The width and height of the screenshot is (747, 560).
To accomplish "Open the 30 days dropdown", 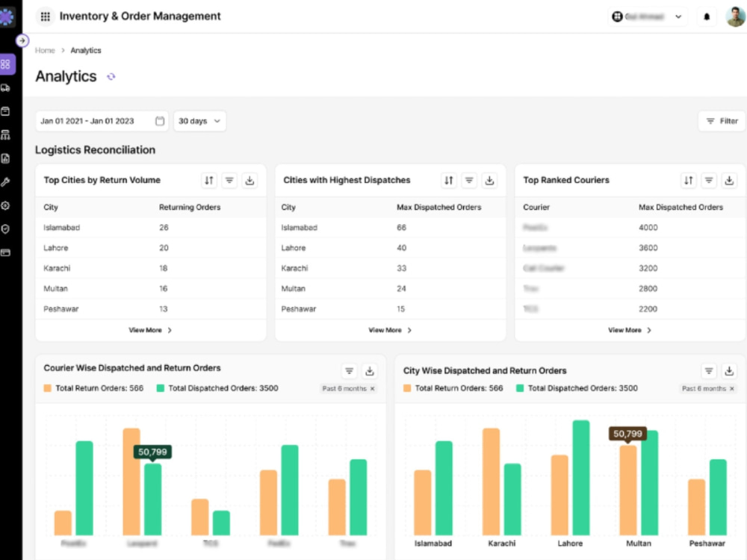I will pyautogui.click(x=199, y=121).
